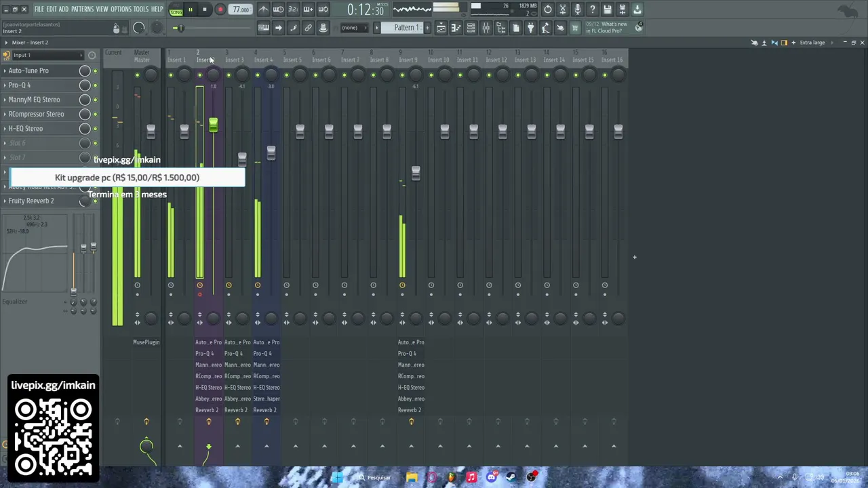The height and width of the screenshot is (488, 868).
Task: Mute the Master track green LED
Action: pyautogui.click(x=137, y=75)
